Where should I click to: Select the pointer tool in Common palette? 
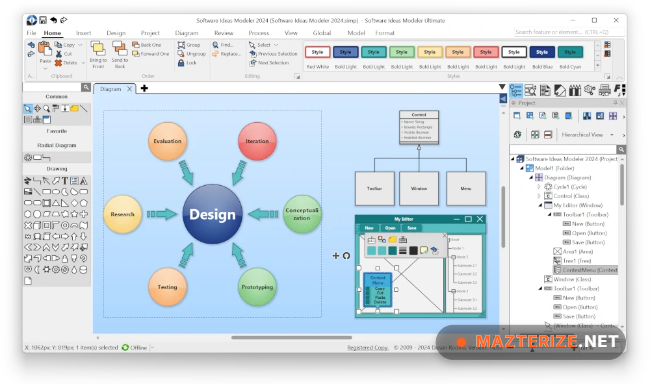pos(28,109)
